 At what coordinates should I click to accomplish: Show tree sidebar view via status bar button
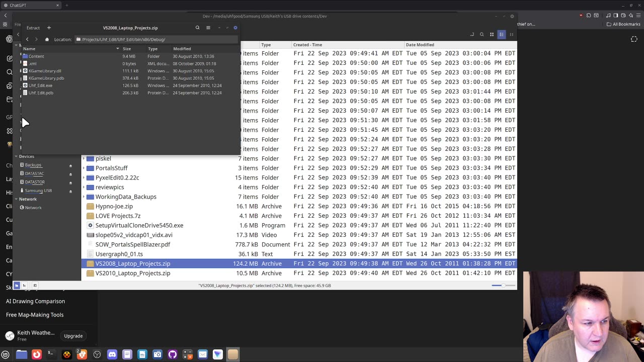pos(24,286)
